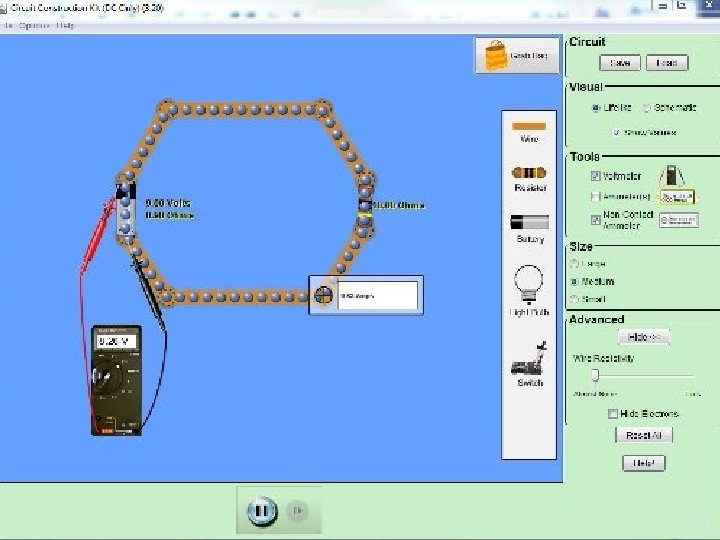Click the voltmeter's rotary dial

click(108, 377)
